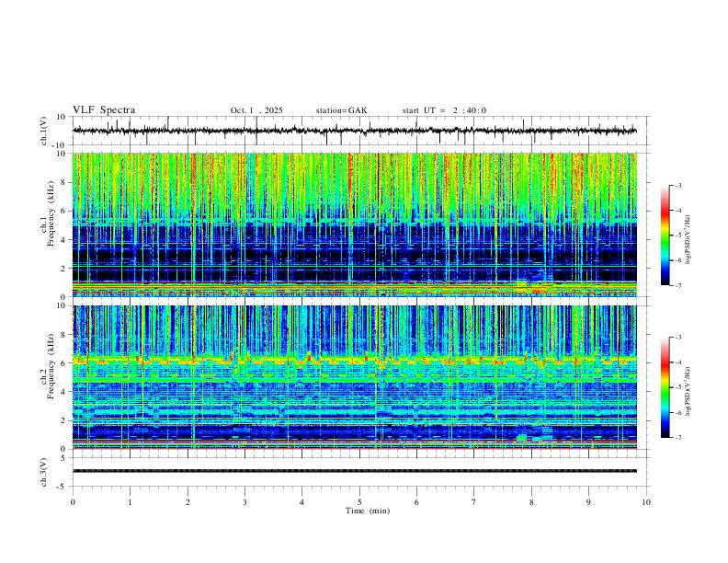This screenshot has width=728, height=563.
Task: Click the time axis tick label '9'
Action: point(588,502)
